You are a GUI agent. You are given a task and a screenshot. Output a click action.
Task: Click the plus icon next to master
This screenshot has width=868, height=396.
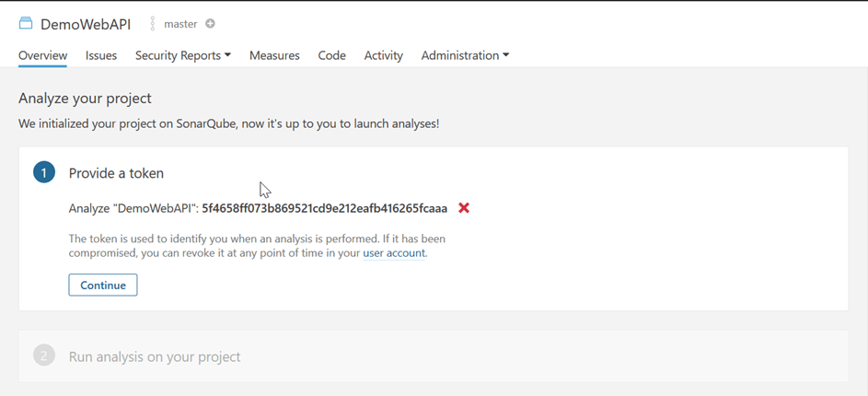click(x=210, y=24)
